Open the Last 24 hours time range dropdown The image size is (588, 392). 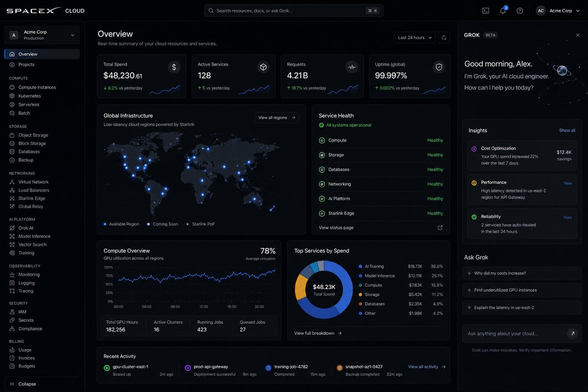click(x=415, y=38)
